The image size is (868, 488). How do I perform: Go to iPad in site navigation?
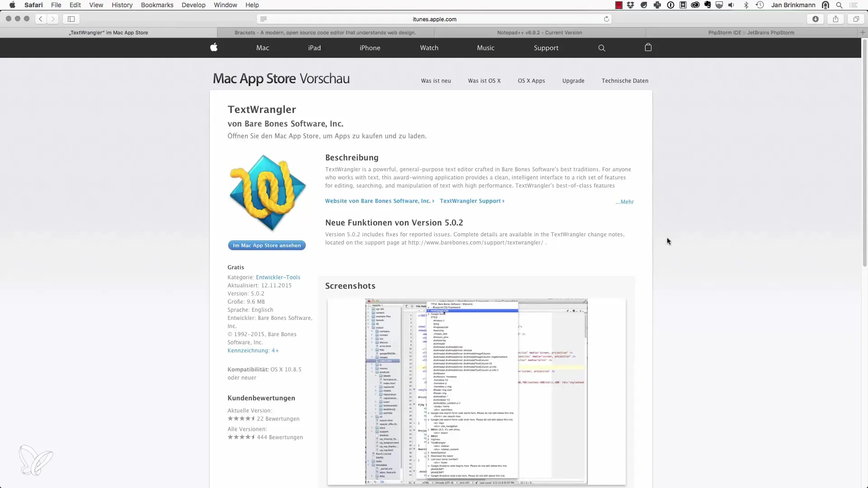tap(315, 48)
